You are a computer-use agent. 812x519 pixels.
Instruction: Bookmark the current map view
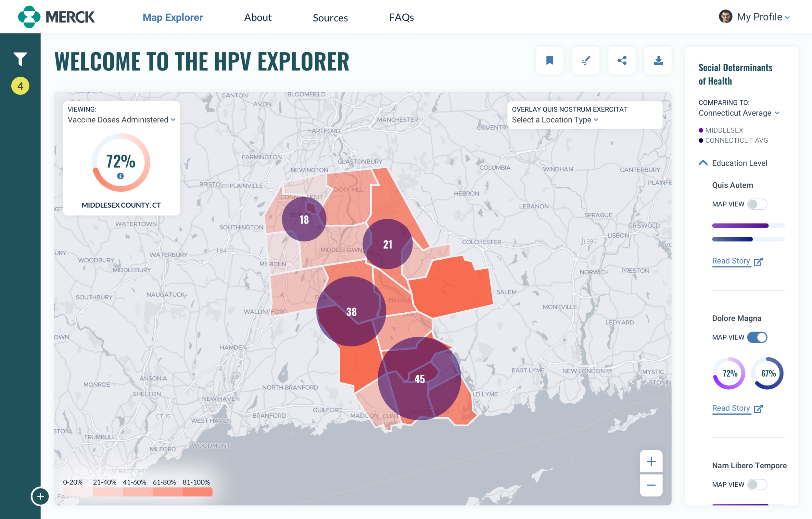[550, 60]
